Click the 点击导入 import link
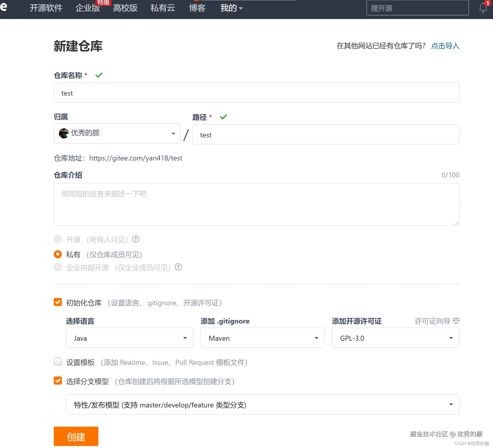Screen dimensions: 493x448 445,46
